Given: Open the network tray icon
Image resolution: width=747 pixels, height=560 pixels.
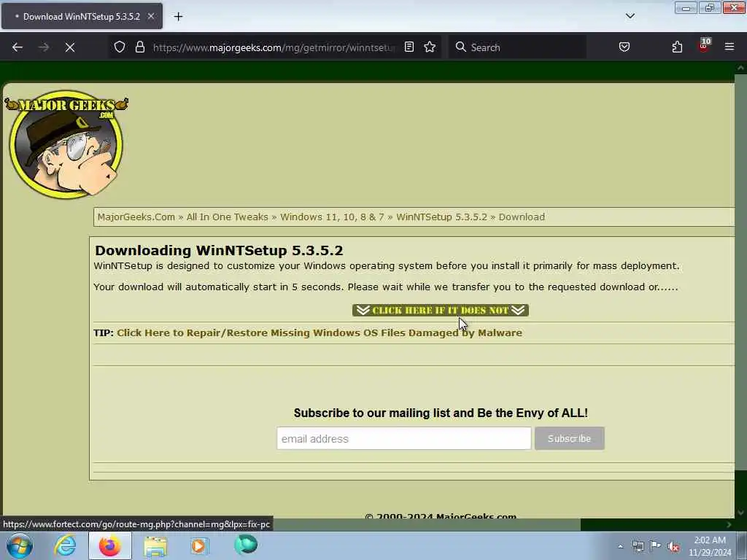Looking at the screenshot, I should point(638,546).
